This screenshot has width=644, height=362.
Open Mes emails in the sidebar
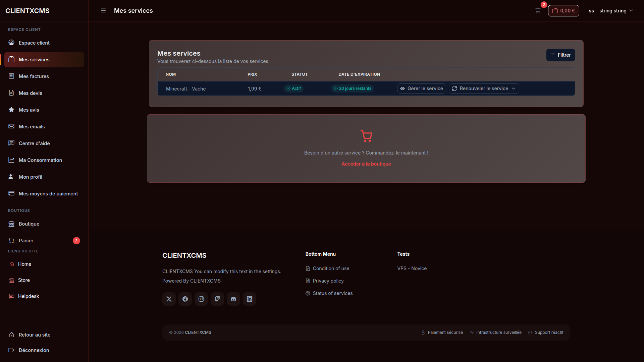[44, 127]
